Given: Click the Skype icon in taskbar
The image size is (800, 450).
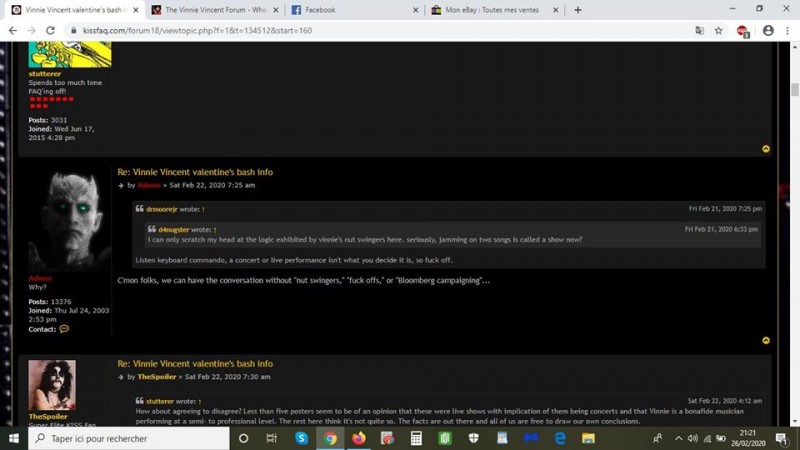Looking at the screenshot, I should [x=301, y=438].
